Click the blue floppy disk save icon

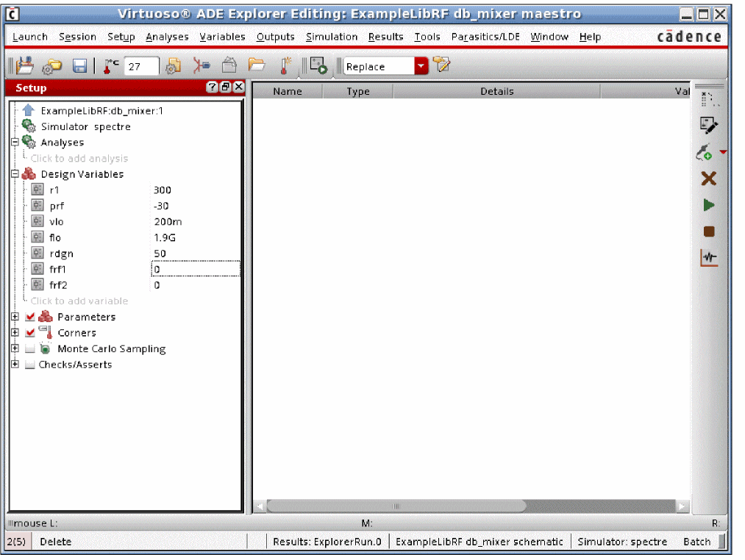point(79,66)
